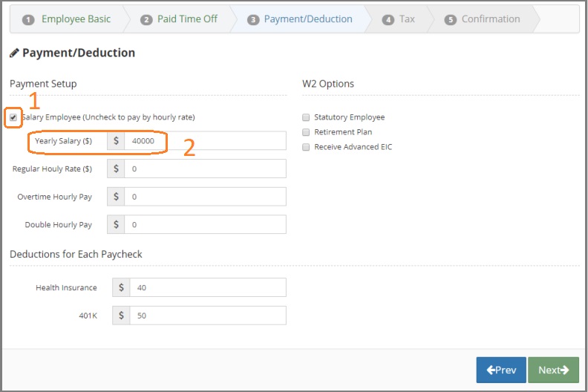588x392 pixels.
Task: Click the pencil icon beside Payment/Deduction heading
Action: [14, 53]
